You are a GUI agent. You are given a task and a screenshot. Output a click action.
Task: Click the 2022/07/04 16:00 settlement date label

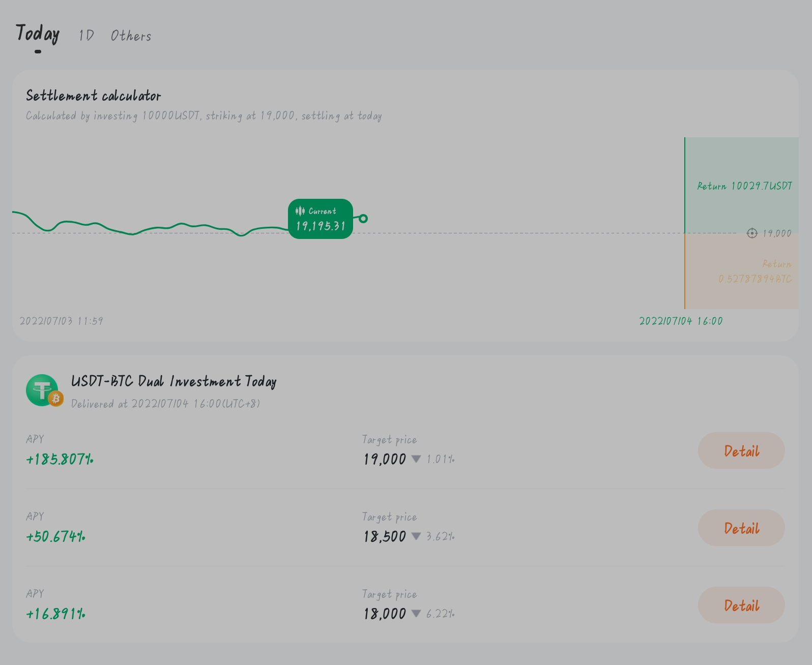(x=681, y=321)
